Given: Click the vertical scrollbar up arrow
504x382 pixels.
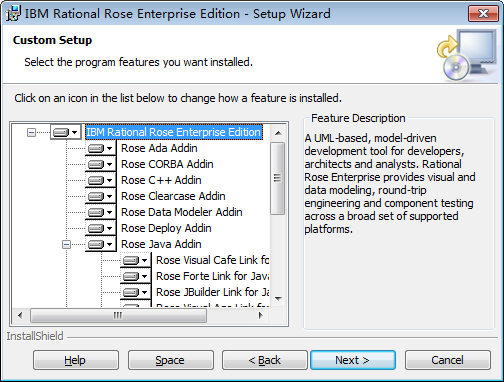Looking at the screenshot, I should click(x=278, y=133).
